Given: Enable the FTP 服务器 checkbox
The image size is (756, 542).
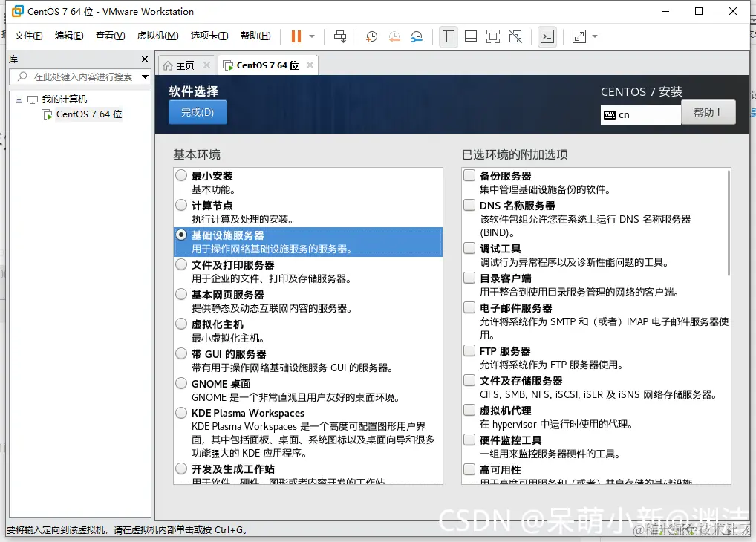Looking at the screenshot, I should 469,350.
